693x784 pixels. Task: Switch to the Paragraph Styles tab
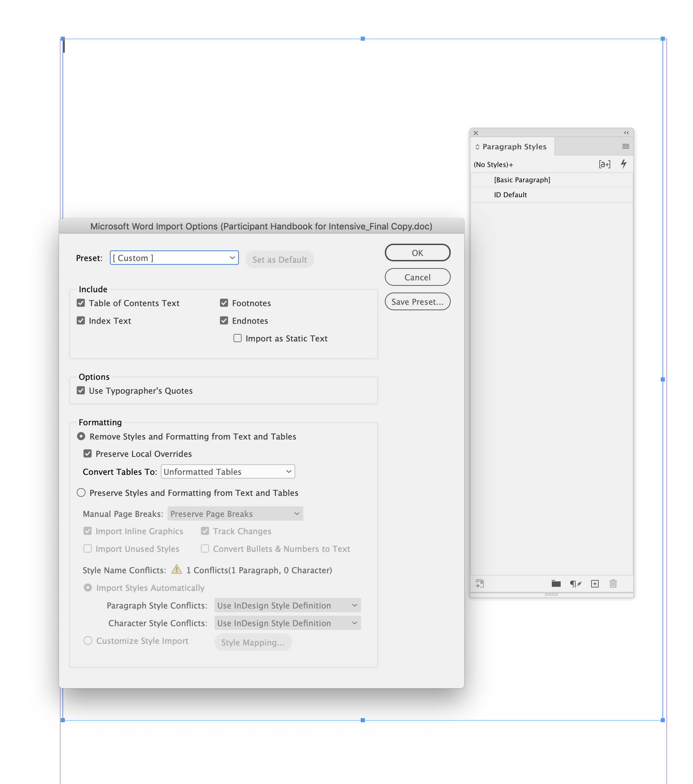tap(514, 146)
